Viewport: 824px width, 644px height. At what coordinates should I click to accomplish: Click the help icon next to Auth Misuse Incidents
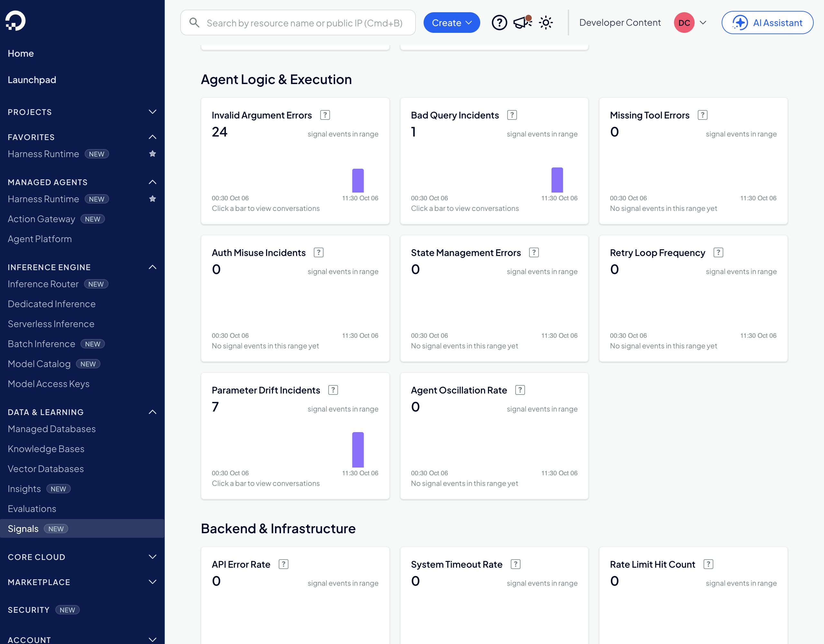318,252
